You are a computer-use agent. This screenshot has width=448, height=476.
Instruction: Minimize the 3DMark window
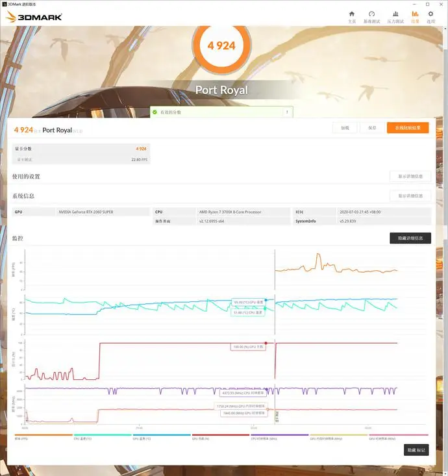[x=414, y=5]
